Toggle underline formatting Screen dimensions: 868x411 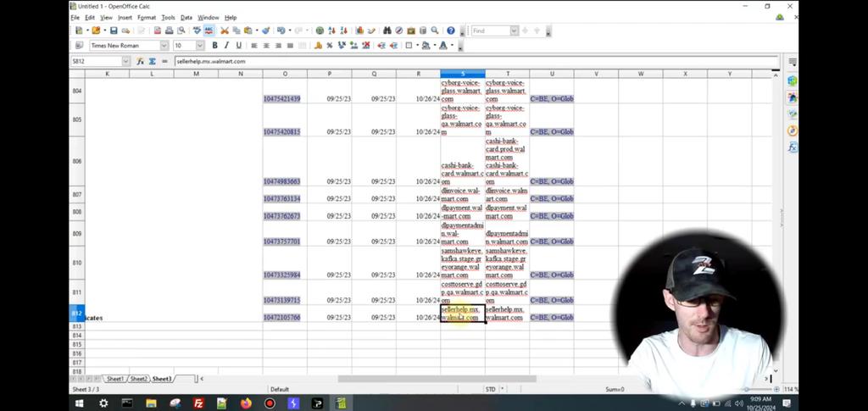pyautogui.click(x=238, y=46)
